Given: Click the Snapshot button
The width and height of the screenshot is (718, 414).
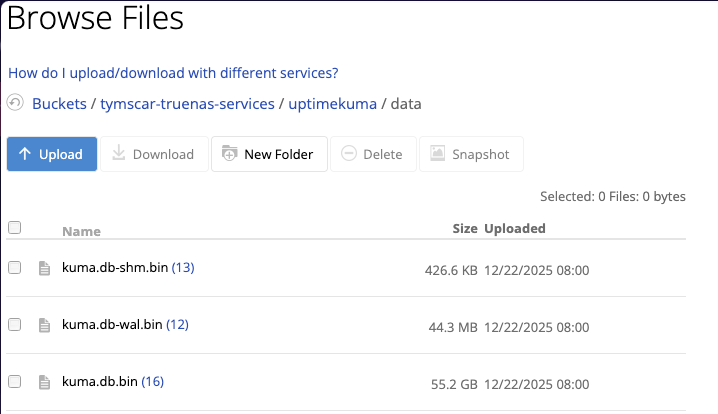Looking at the screenshot, I should click(470, 154).
